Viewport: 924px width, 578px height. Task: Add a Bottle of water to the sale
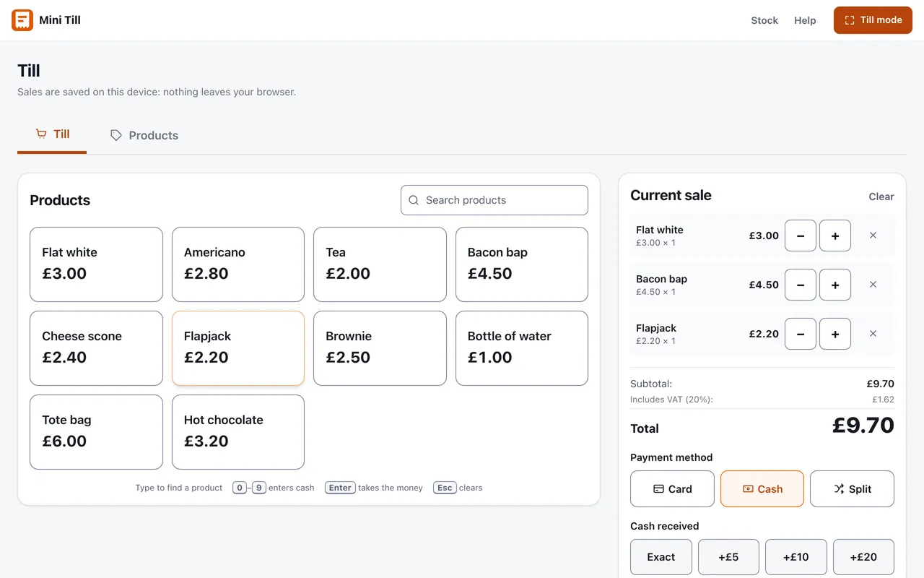(x=522, y=348)
